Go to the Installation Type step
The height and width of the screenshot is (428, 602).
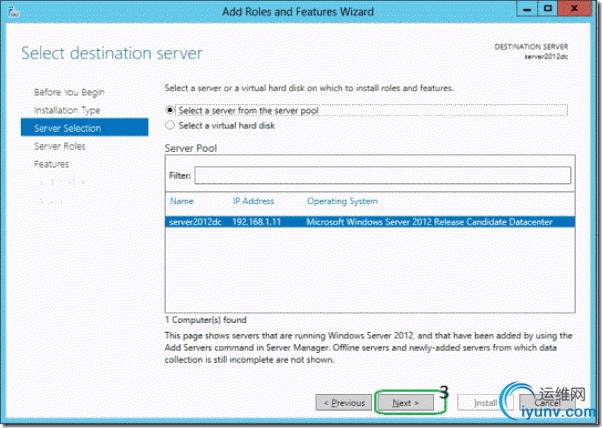click(x=67, y=110)
